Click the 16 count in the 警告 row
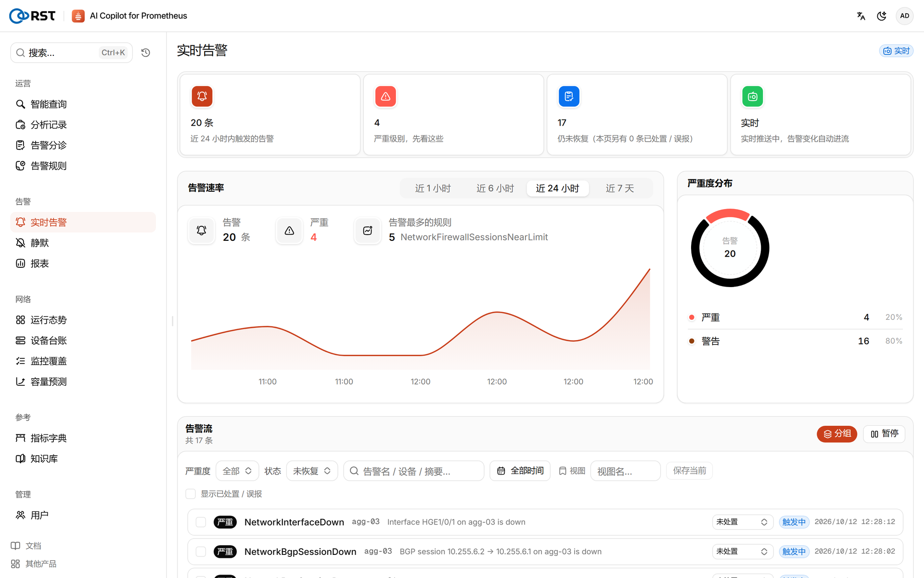The width and height of the screenshot is (924, 578). (863, 341)
